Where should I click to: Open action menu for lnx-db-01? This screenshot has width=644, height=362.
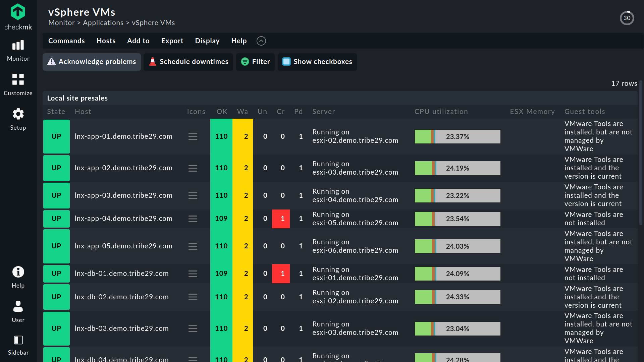coord(193,274)
